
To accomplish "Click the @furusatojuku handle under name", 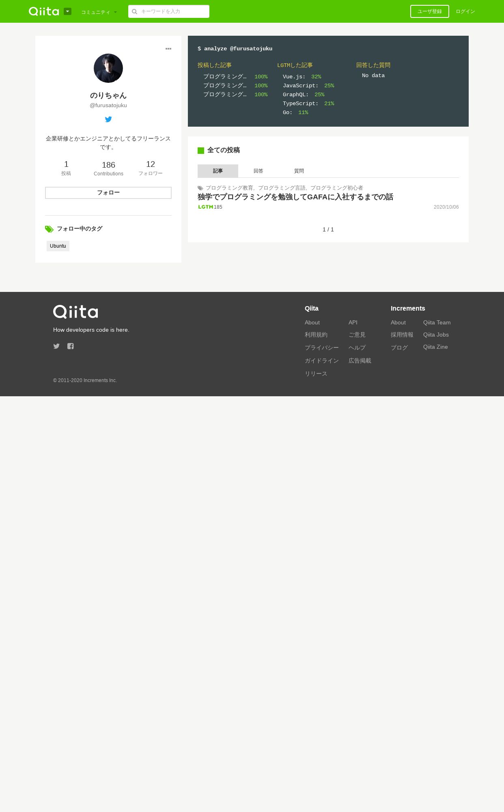I will pos(108,105).
